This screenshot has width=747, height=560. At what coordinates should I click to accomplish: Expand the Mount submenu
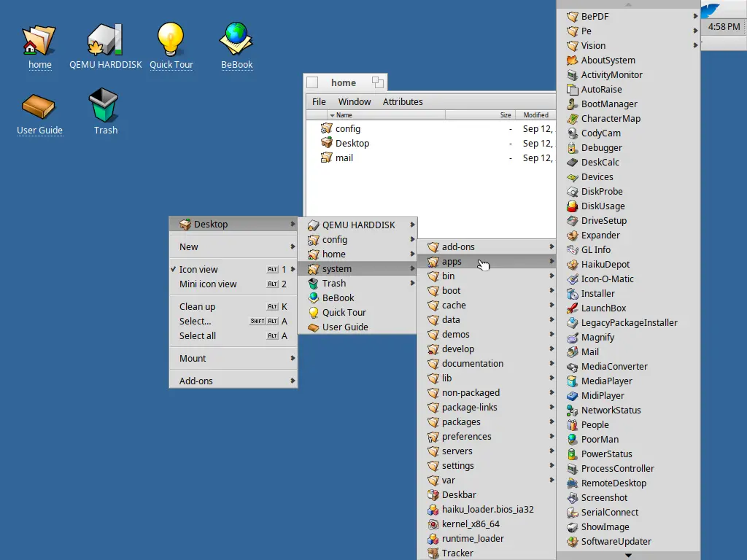pos(233,358)
